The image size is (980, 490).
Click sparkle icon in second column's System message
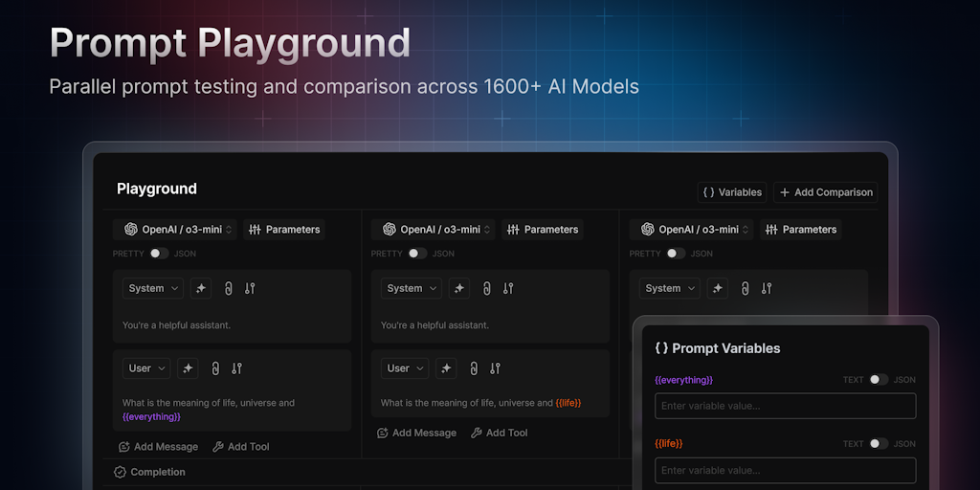coord(459,288)
